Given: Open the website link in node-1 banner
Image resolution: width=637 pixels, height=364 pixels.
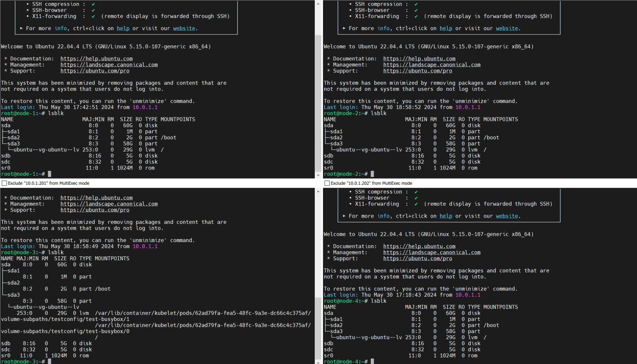Looking at the screenshot, I should (x=184, y=28).
